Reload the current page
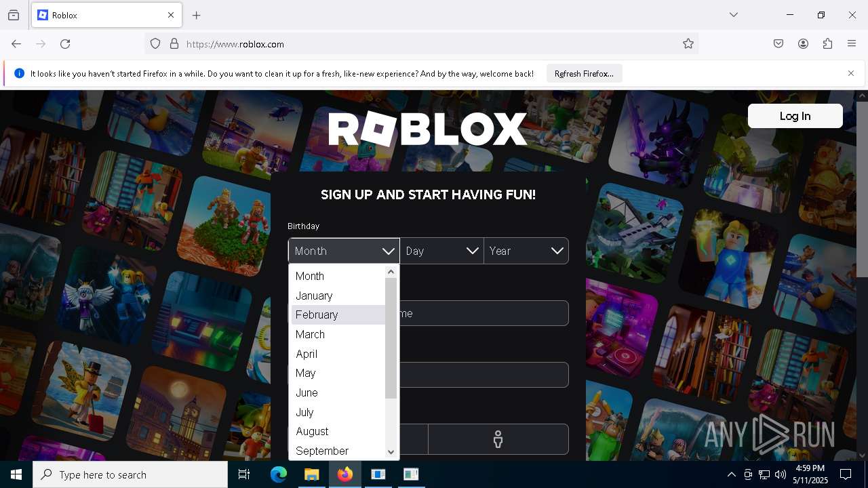This screenshot has width=868, height=488. pos(65,44)
